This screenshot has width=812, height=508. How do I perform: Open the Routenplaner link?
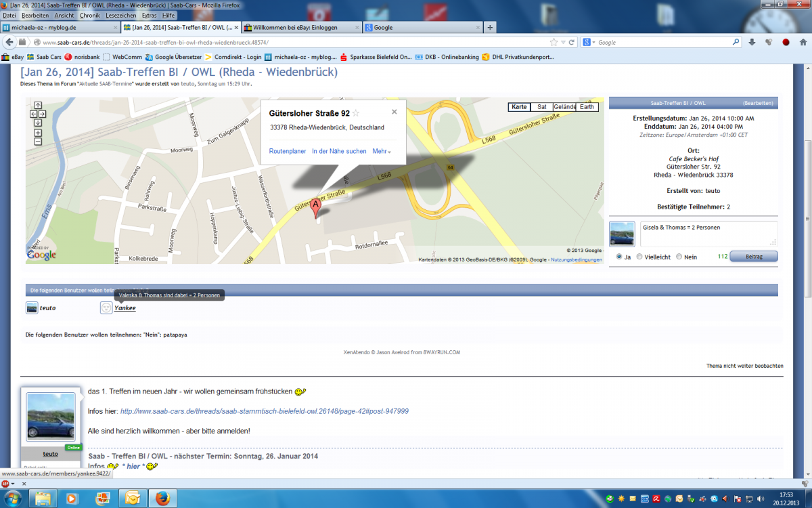(x=288, y=151)
